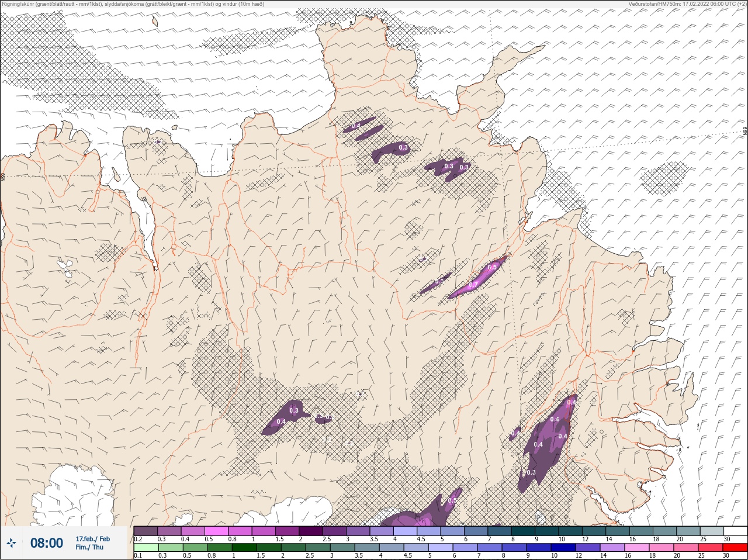Click the top-row legend value 6
Viewport: 748px width, 560px height.
466,539
